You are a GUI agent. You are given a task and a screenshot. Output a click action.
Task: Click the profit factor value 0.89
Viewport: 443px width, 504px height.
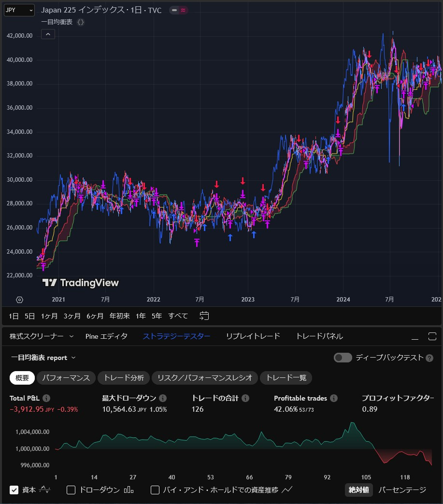click(370, 409)
